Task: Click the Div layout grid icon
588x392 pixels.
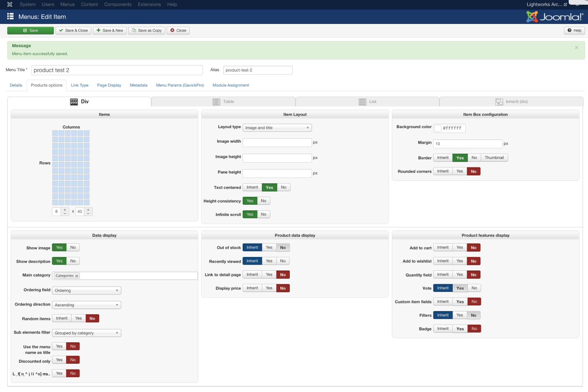Action: pos(74,102)
